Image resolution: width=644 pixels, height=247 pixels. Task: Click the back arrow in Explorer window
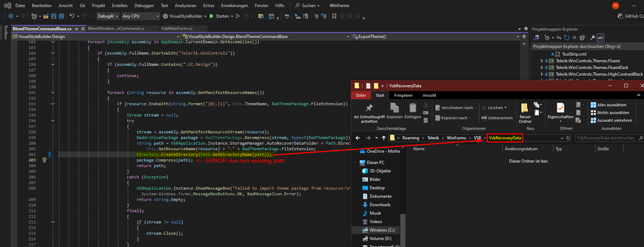358,138
